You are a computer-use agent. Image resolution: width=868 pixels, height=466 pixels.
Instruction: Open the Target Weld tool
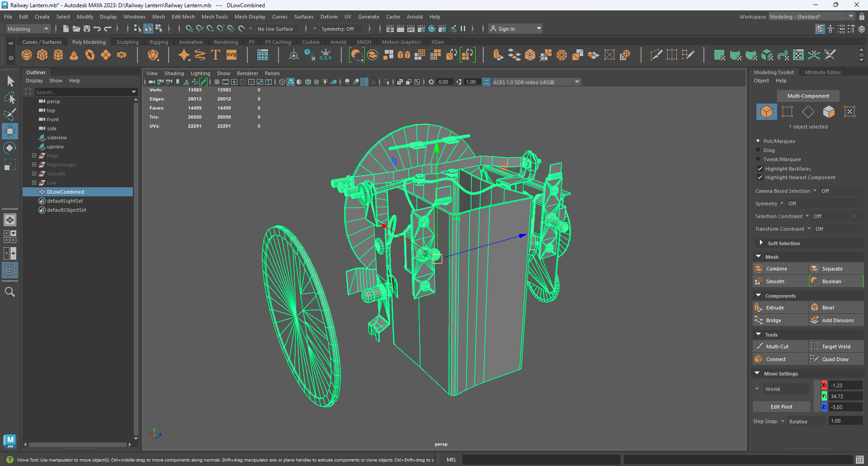(x=836, y=346)
